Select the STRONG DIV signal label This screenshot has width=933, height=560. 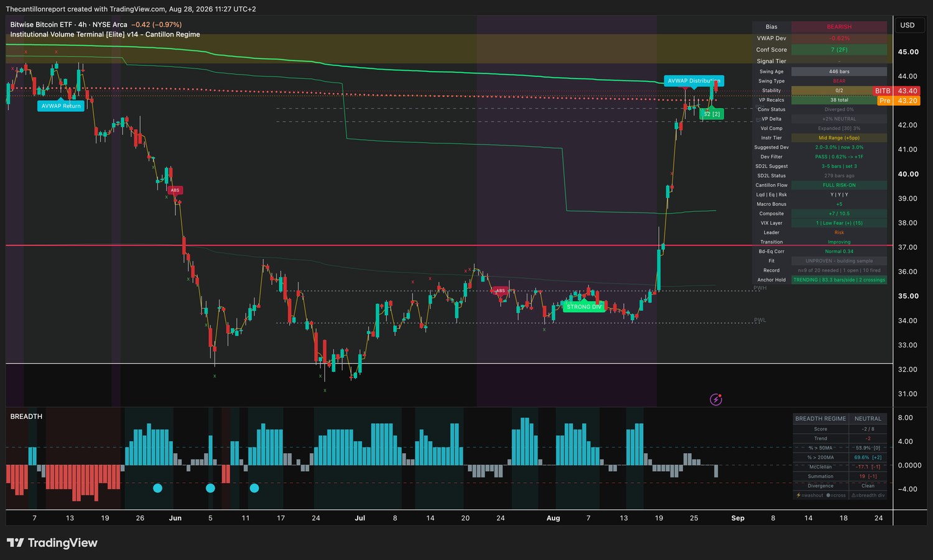point(584,306)
